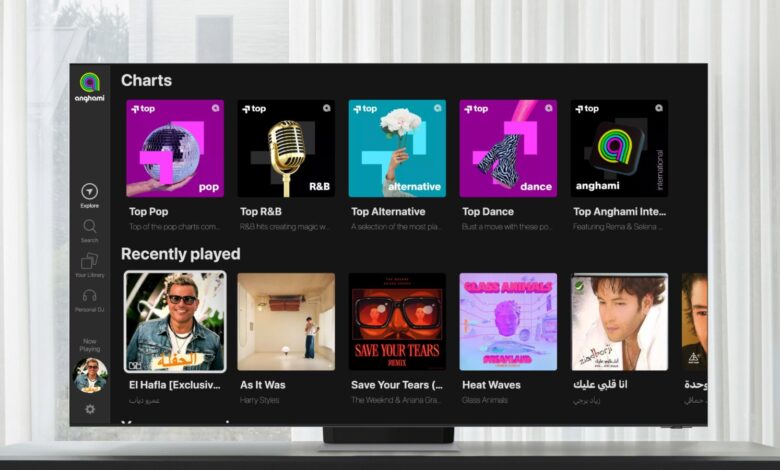Select the Top Pop title text
The image size is (780, 470).
[x=148, y=211]
